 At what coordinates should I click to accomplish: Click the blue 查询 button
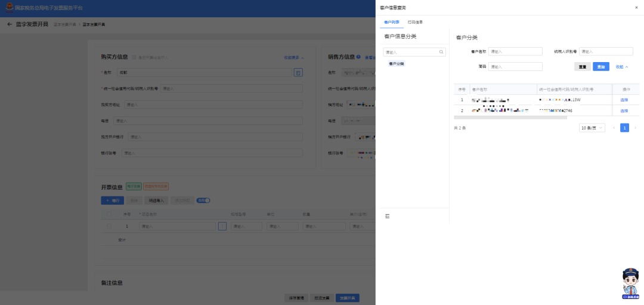[x=600, y=67]
